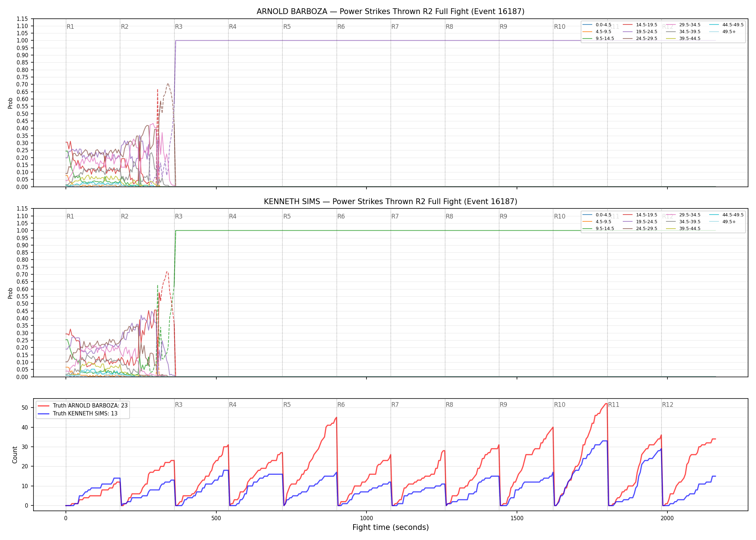Click the 'Prob' label of the Barboza chart
This screenshot has width=756, height=540.
pyautogui.click(x=10, y=103)
